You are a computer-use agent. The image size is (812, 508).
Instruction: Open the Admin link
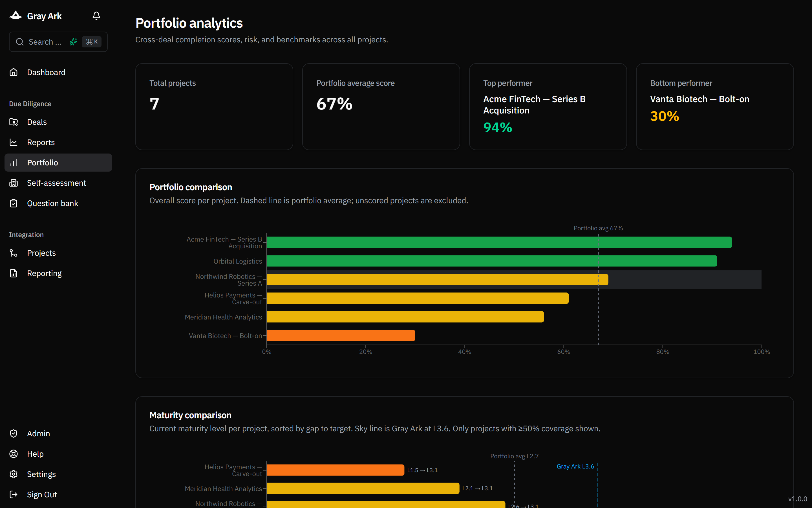[58, 434]
